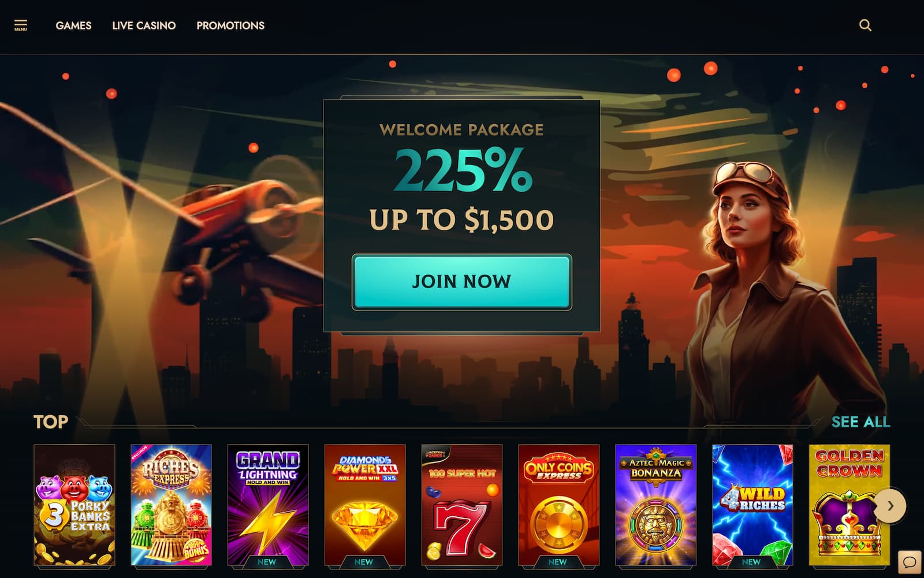Click the Join Now button
Screen dimensions: 924x578
coord(461,282)
